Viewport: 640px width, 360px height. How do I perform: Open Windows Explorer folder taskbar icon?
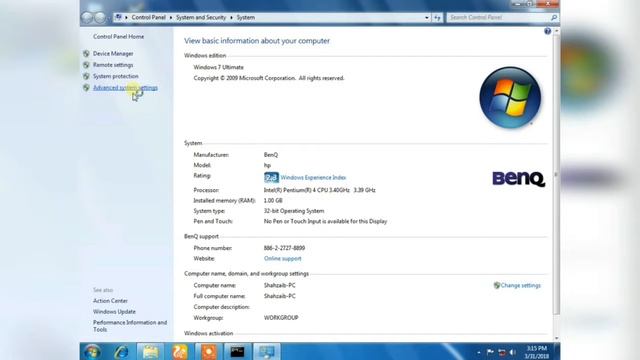[x=150, y=351]
